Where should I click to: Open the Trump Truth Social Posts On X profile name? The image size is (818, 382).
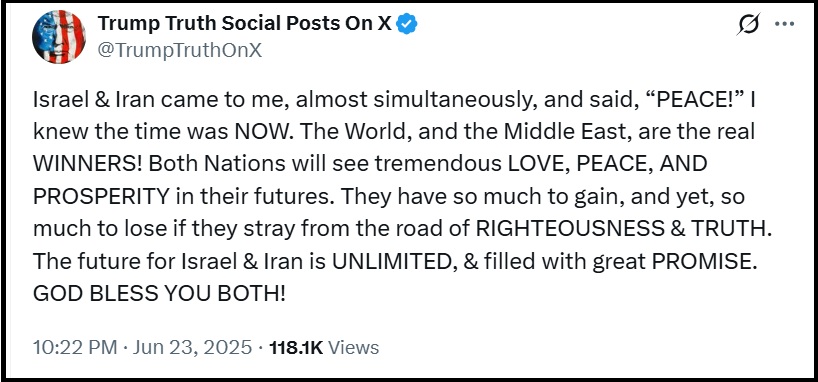coord(245,23)
